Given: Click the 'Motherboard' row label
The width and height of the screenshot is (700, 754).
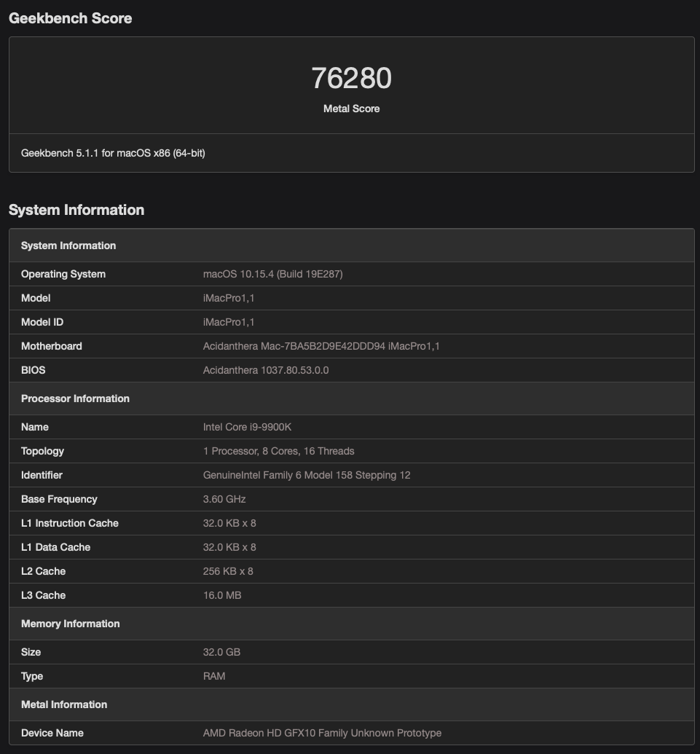Looking at the screenshot, I should coord(52,346).
